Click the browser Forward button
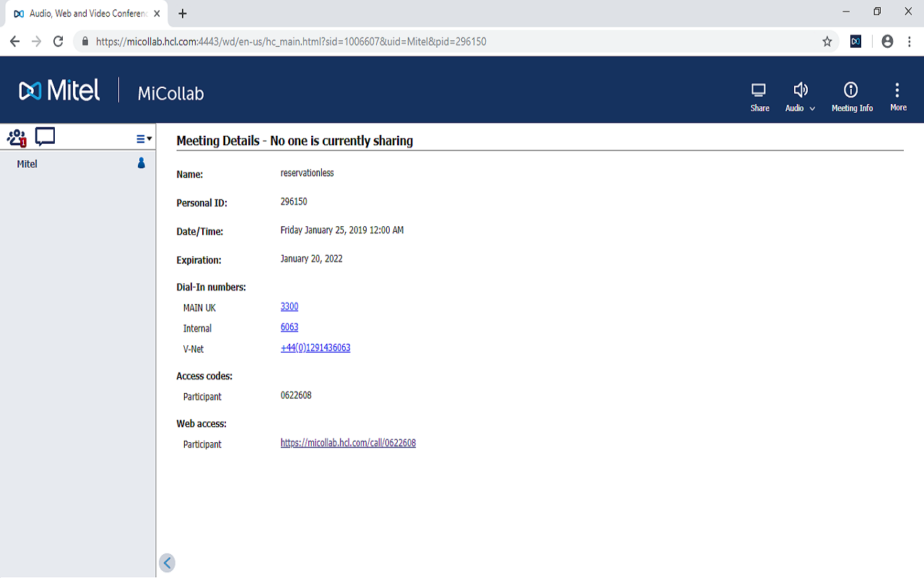Viewport: 924px width, 578px height. point(36,41)
